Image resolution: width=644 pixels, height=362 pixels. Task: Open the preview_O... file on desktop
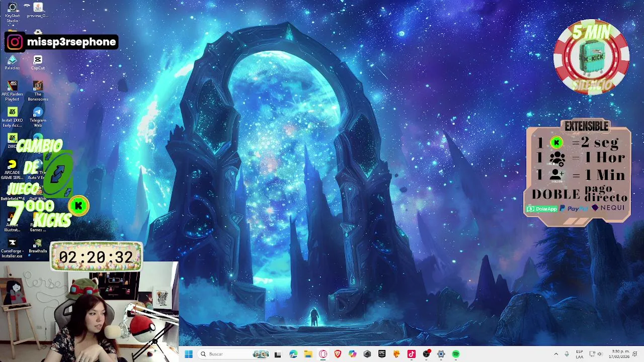[x=38, y=10]
